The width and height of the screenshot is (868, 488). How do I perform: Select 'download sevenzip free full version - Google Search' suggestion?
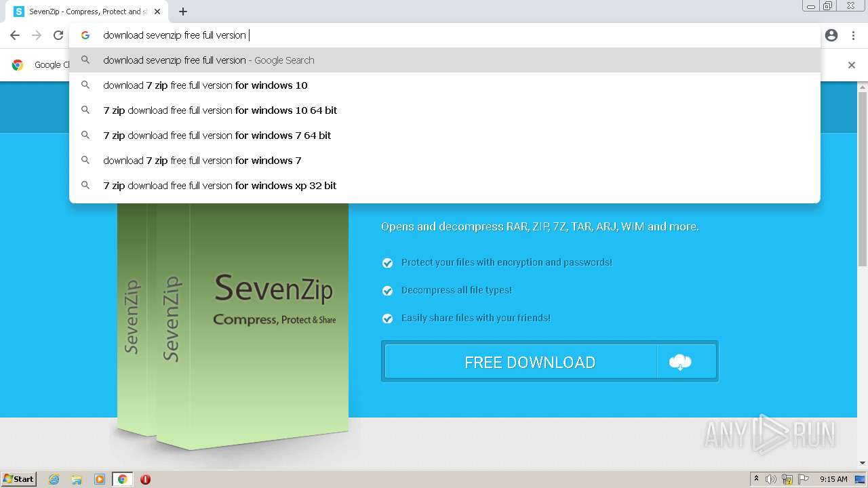coord(445,60)
